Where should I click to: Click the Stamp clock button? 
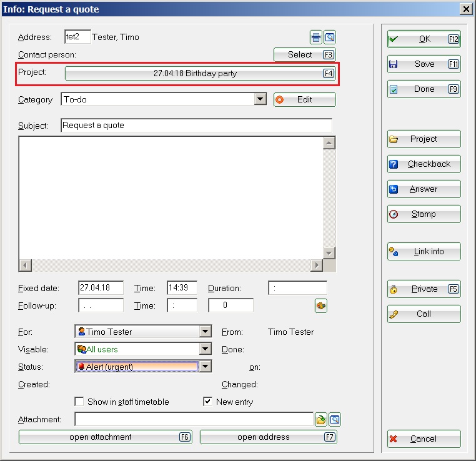[424, 214]
